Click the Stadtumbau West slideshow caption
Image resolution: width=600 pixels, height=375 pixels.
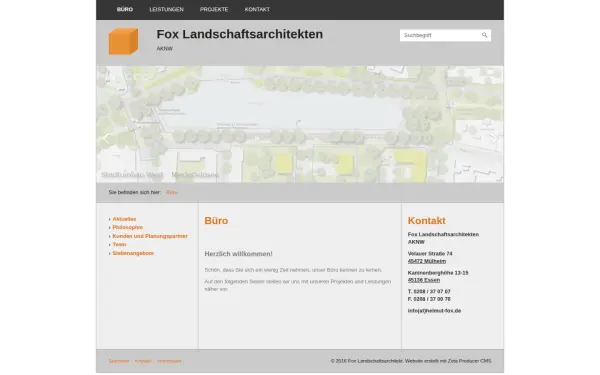[160, 175]
